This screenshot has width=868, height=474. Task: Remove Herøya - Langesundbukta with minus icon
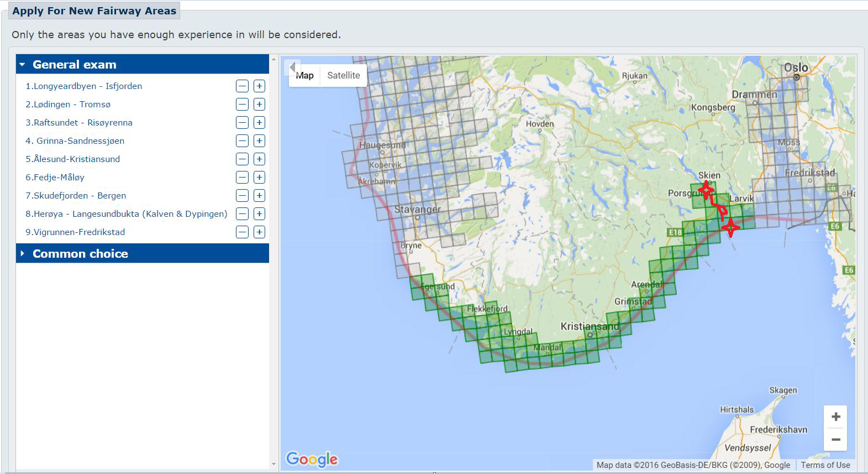pyautogui.click(x=242, y=214)
